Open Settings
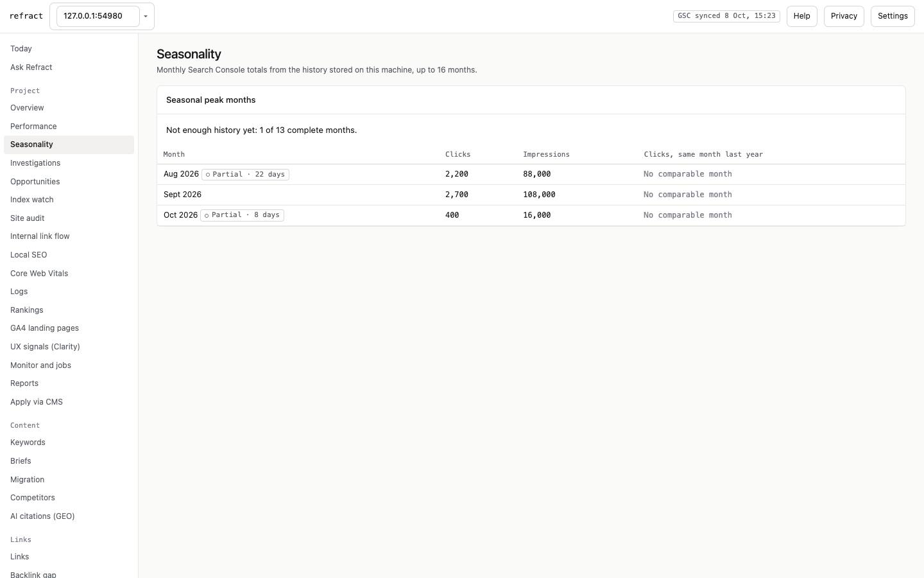The image size is (924, 578). point(893,16)
